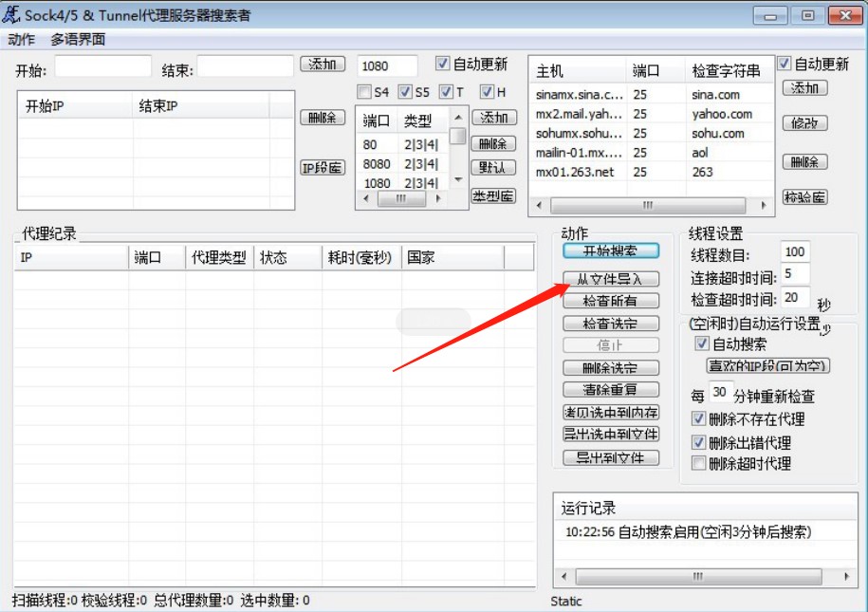Click port list horizontal scroll right arrow
Screen dimensions: 868x612
(438, 198)
